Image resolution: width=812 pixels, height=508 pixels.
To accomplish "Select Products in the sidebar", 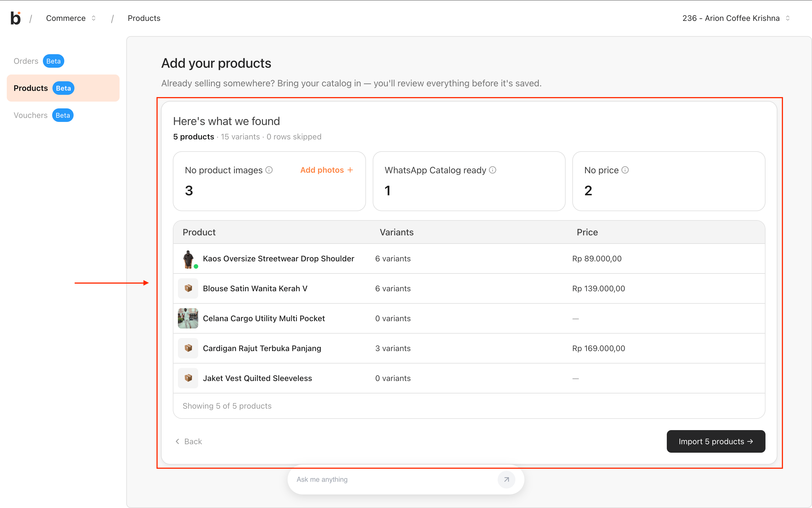I will 63,88.
